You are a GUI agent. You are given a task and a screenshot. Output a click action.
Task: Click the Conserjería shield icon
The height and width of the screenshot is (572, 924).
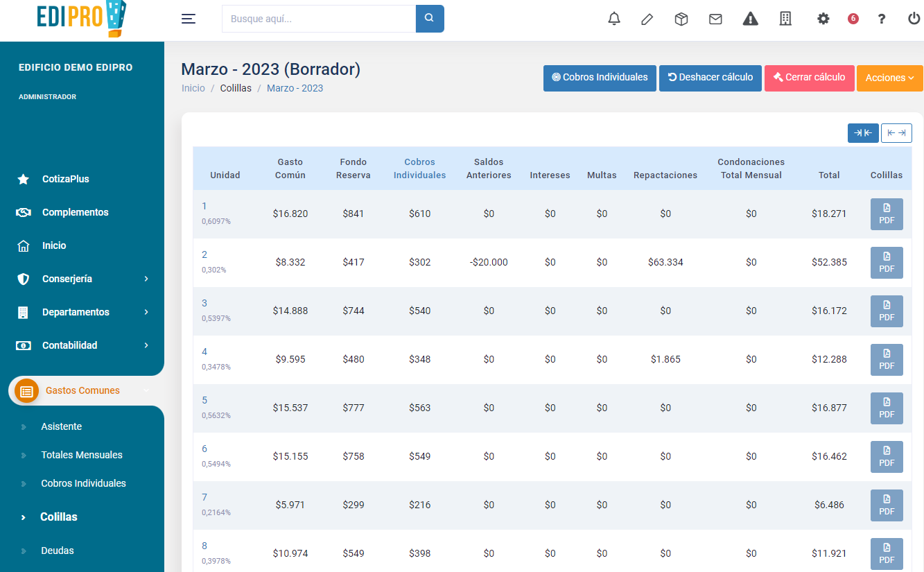point(24,279)
